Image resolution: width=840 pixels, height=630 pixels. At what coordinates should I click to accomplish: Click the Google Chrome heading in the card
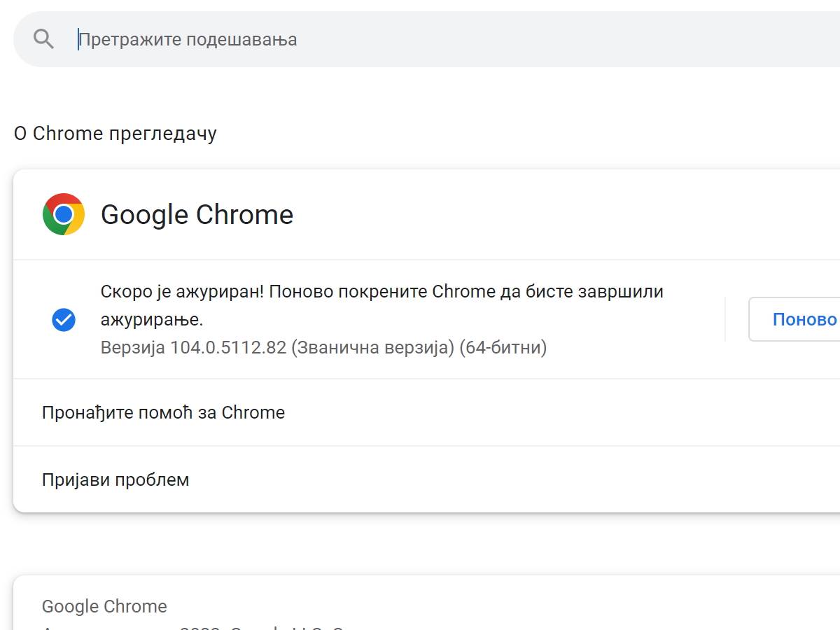(x=197, y=215)
